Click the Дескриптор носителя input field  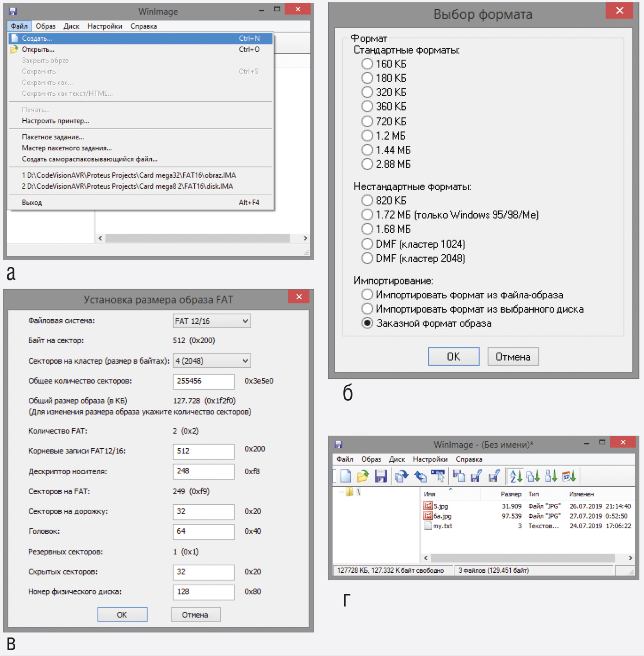(204, 471)
